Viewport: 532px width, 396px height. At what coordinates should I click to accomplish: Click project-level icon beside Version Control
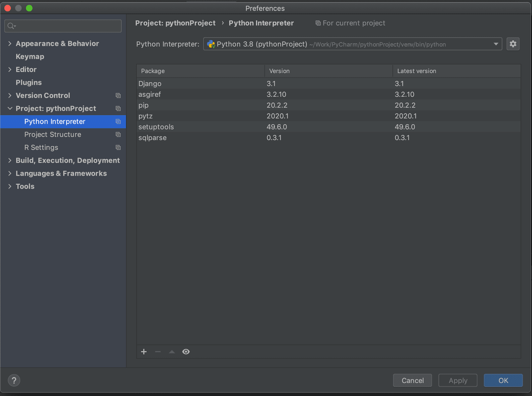coord(118,96)
